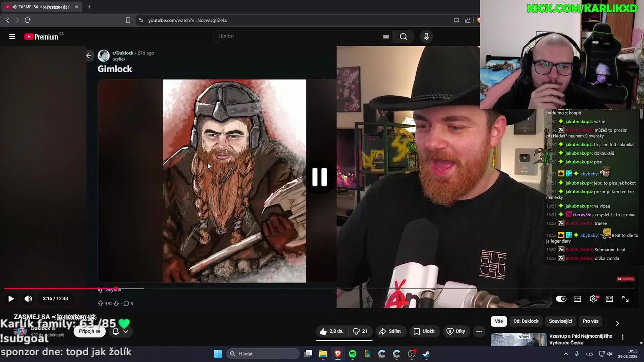Viewport: 644px width, 362px height.
Task: Select the Pro vás filter chip
Action: coord(590,321)
